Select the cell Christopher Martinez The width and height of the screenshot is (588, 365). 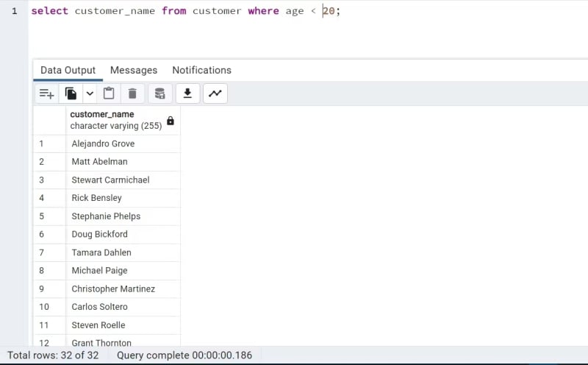coord(123,288)
